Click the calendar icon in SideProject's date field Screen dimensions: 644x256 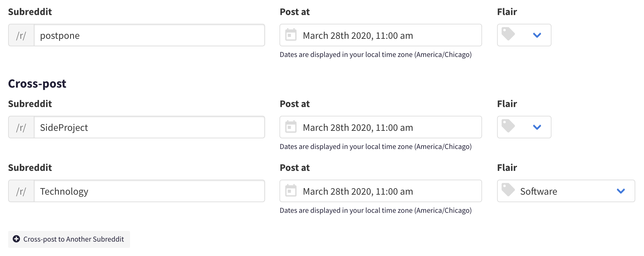(291, 127)
